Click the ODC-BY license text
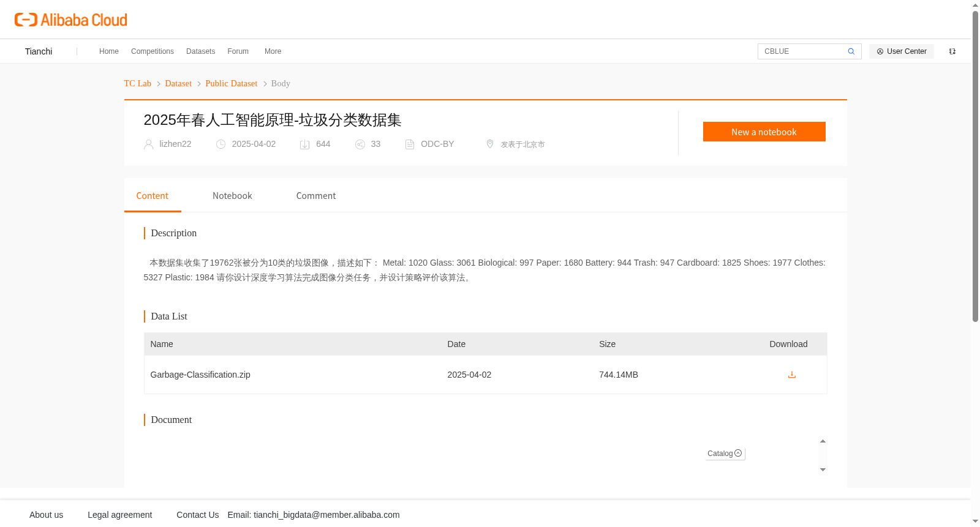980x527 pixels. [x=437, y=144]
